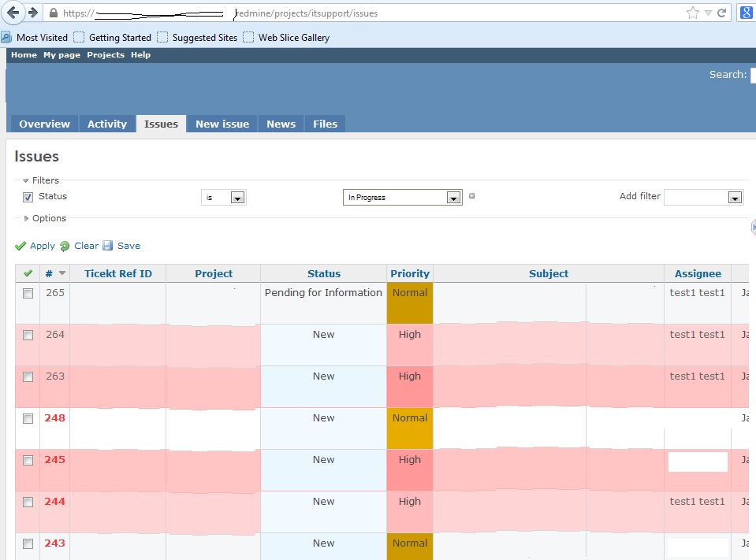Open My page in top menu
This screenshot has width=756, height=560.
pos(61,55)
